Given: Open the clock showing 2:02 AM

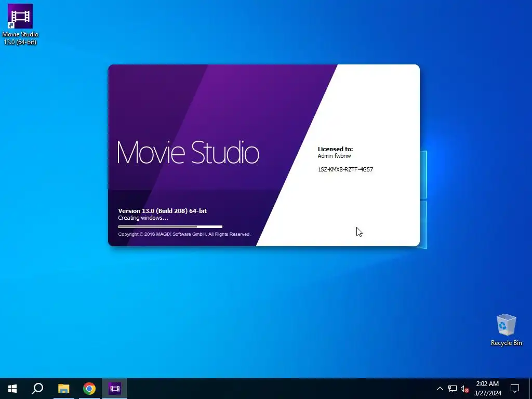Looking at the screenshot, I should (x=487, y=389).
